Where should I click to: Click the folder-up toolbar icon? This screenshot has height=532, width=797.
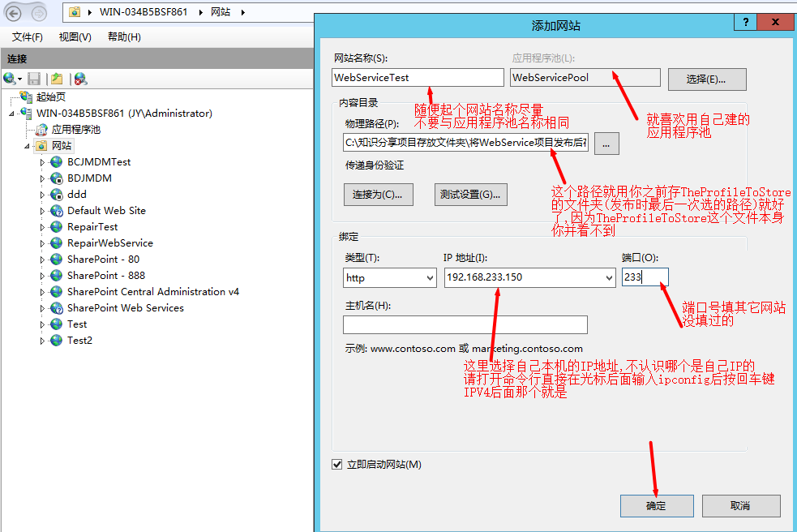click(x=57, y=79)
